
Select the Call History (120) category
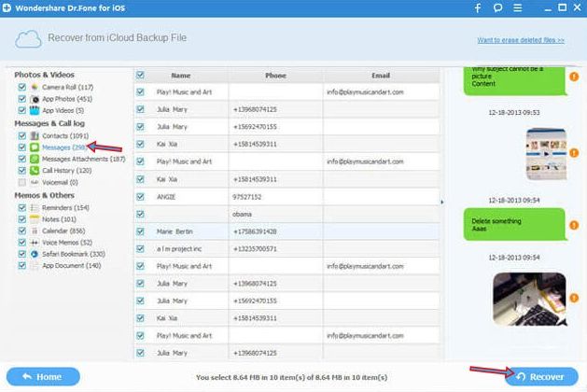(66, 171)
